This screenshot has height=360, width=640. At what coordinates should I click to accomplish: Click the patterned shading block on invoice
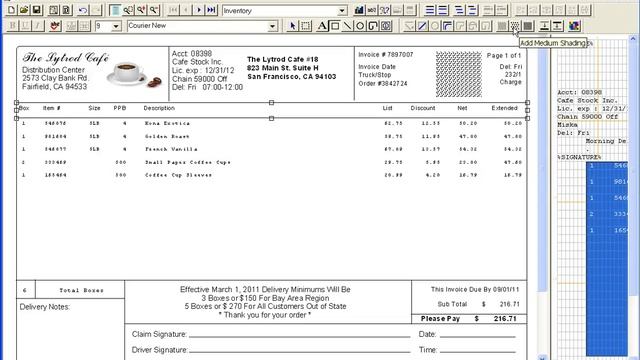(458, 74)
